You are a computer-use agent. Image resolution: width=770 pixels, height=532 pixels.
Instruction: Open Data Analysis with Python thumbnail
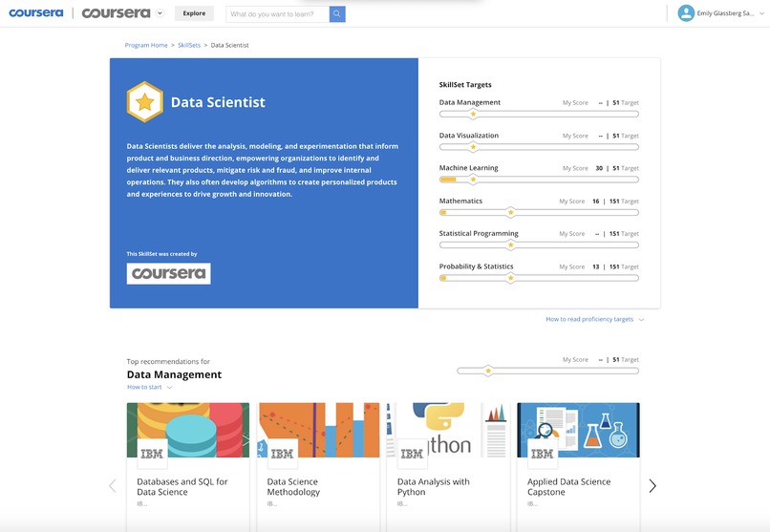[x=448, y=430]
